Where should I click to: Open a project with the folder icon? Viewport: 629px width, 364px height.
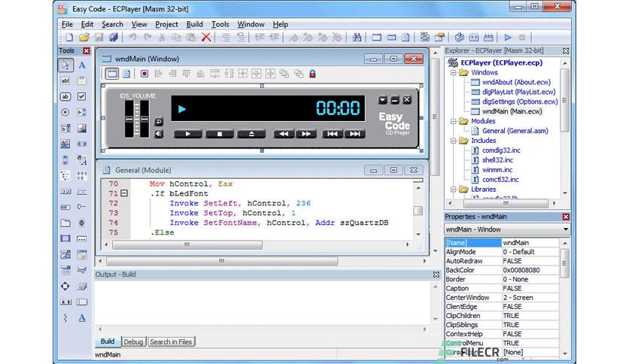click(x=84, y=38)
